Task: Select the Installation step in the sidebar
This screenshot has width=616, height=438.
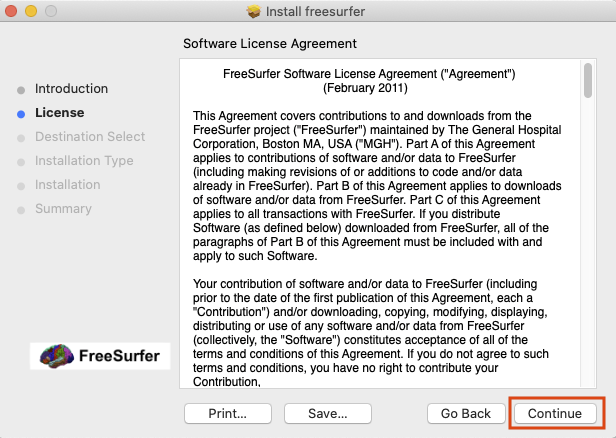Action: point(67,185)
